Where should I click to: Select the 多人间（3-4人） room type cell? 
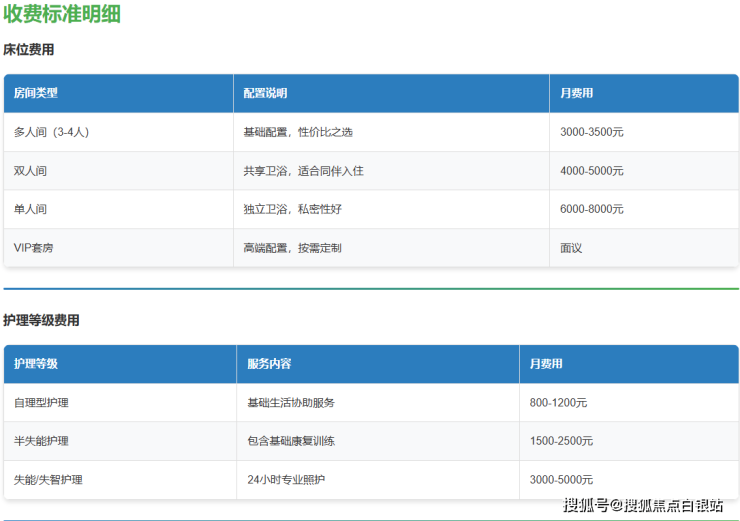52,132
